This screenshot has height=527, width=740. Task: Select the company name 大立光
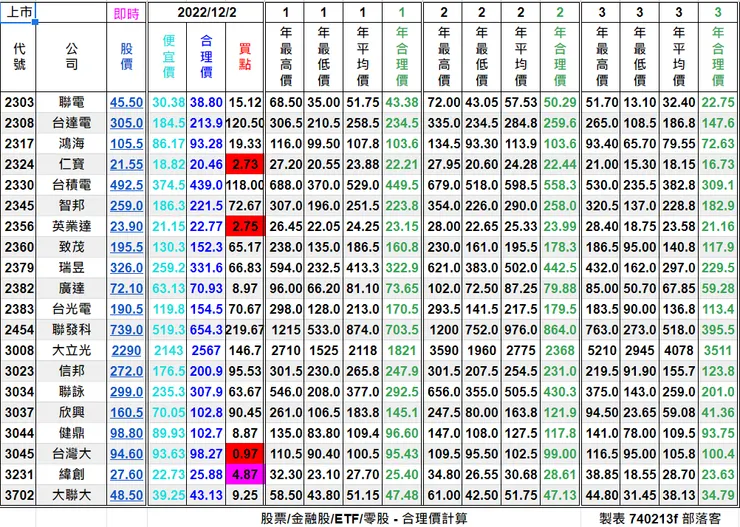pyautogui.click(x=71, y=351)
